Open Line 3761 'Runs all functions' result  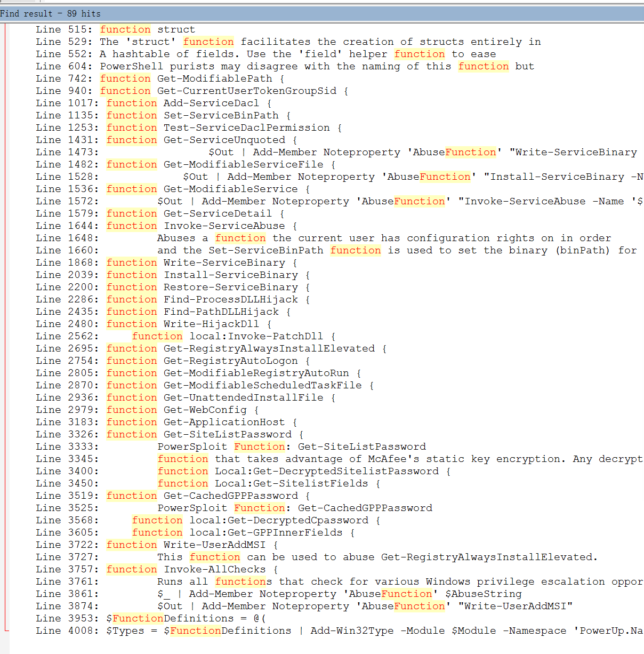click(x=340, y=581)
